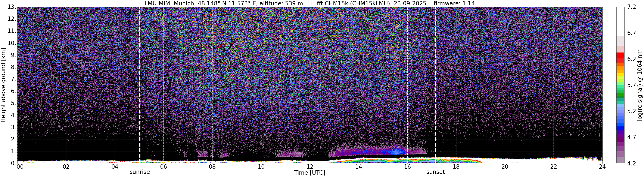Click the time axis tick label 14
The image size is (644, 177).
click(x=358, y=167)
